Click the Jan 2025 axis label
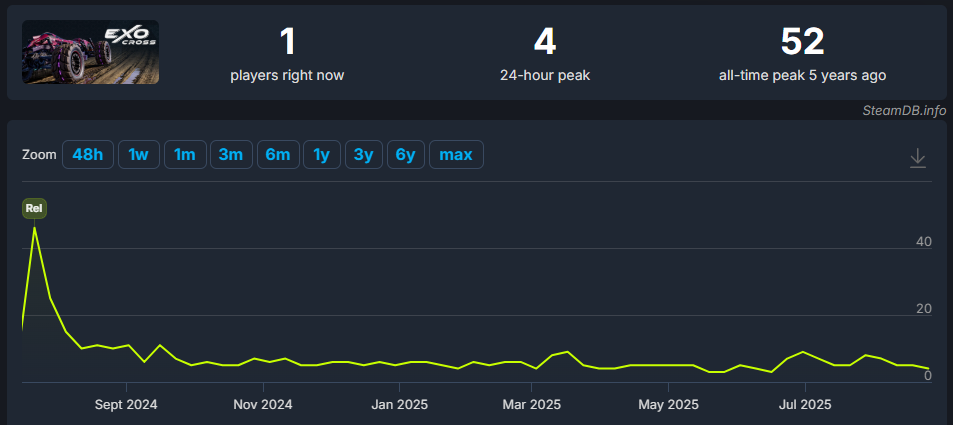Screen dimensions: 953x425 [x=399, y=404]
